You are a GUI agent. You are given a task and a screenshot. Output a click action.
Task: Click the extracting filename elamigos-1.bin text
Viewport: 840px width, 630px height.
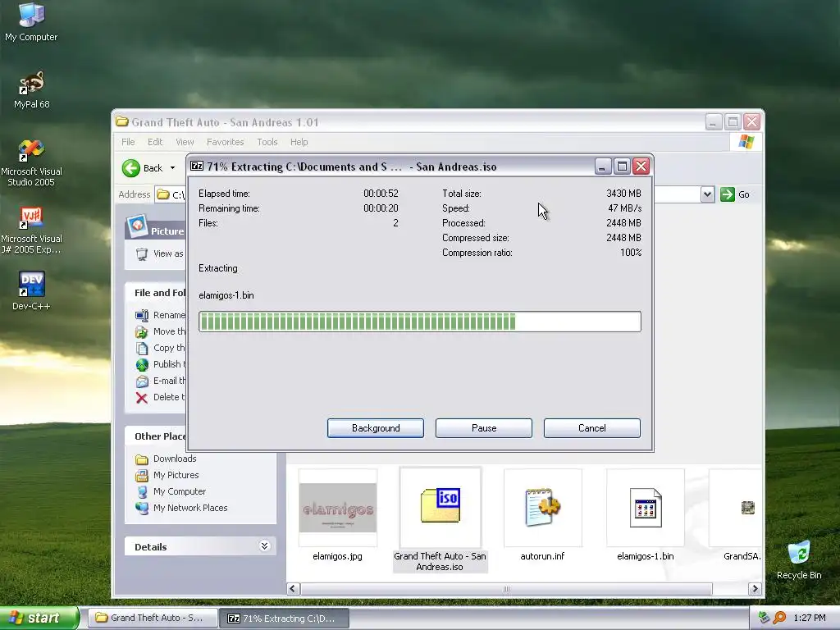(226, 295)
